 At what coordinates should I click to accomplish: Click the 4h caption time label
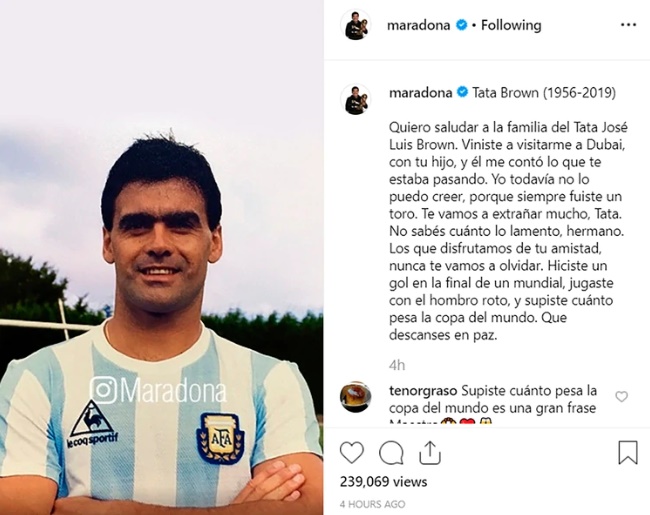tap(397, 365)
